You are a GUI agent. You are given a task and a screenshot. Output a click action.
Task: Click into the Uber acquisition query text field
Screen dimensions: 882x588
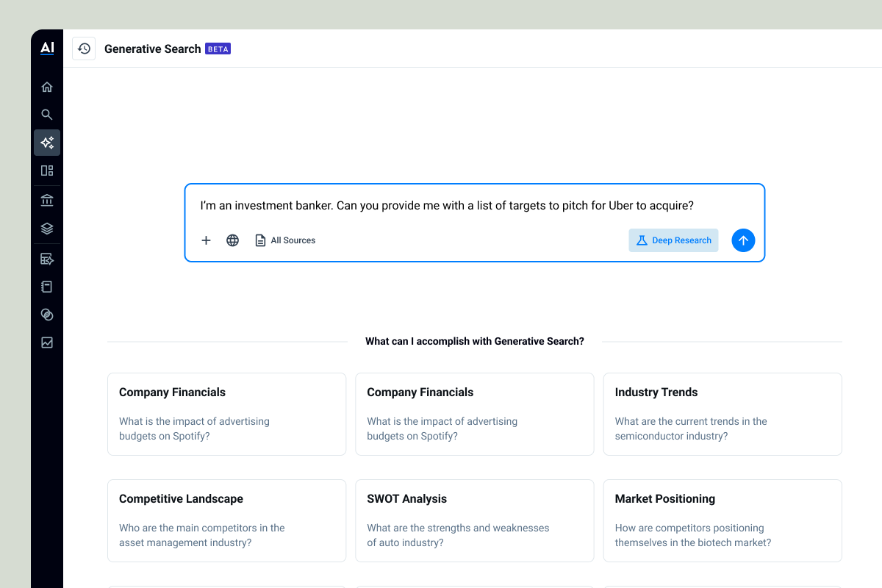click(x=447, y=206)
